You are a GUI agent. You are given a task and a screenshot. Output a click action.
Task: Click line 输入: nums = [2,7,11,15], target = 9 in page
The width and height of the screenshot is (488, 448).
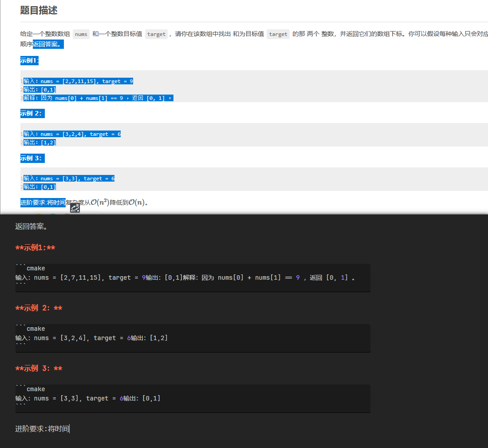click(x=79, y=81)
